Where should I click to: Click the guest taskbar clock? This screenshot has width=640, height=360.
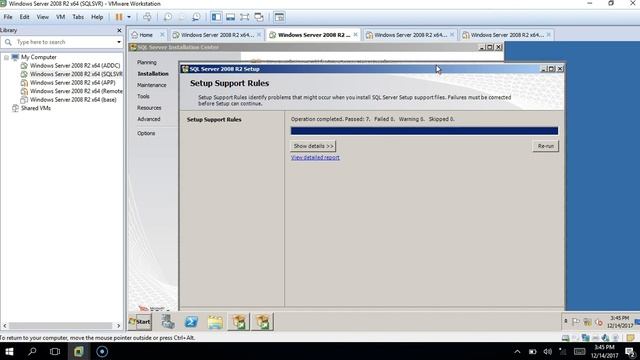click(620, 322)
